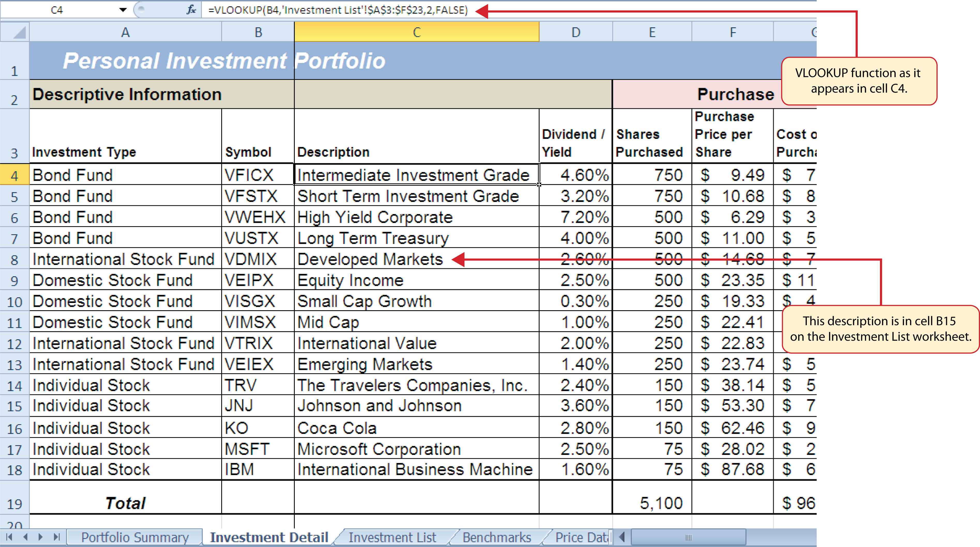Click the Insert Function fx icon
The image size is (980, 547).
tap(191, 10)
